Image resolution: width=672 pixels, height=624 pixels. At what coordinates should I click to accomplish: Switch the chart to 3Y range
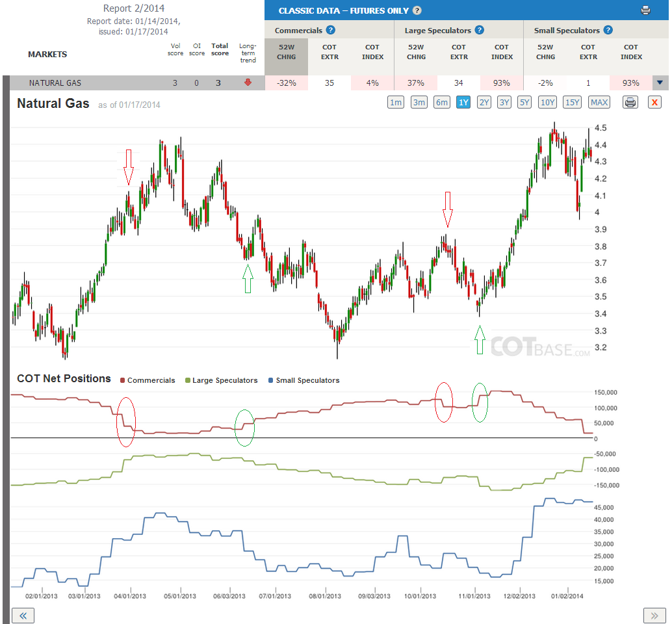(504, 103)
